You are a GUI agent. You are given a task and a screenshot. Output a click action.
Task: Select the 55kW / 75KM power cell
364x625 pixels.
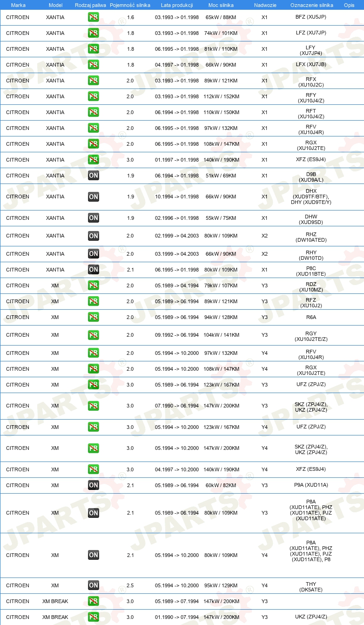(221, 218)
